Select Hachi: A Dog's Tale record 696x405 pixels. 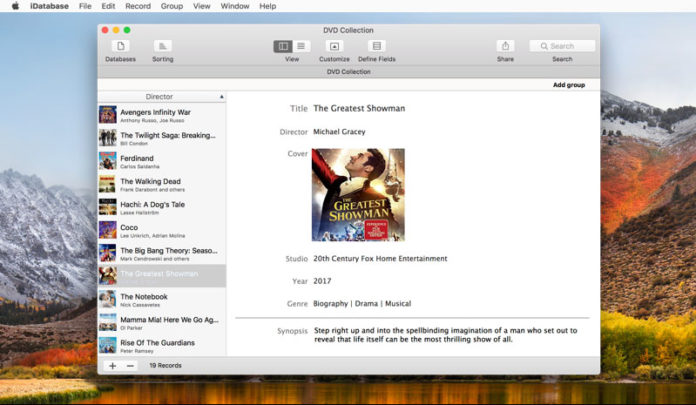pos(162,207)
